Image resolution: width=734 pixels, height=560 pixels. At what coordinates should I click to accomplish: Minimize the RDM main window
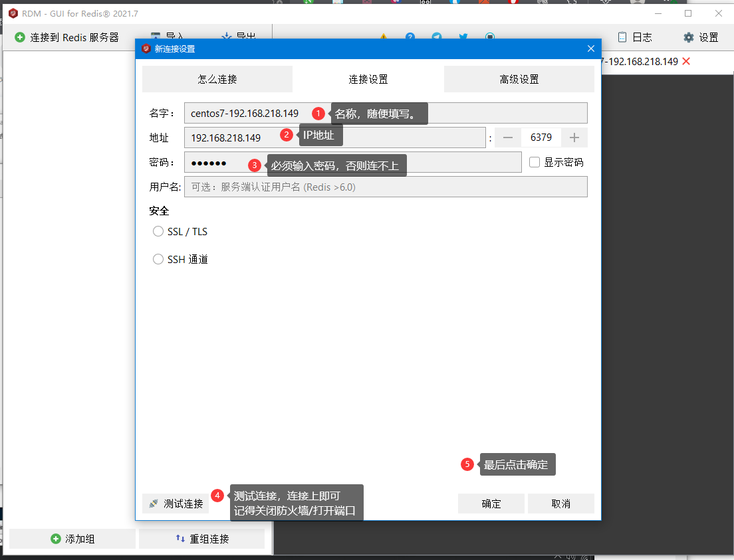[x=658, y=13]
